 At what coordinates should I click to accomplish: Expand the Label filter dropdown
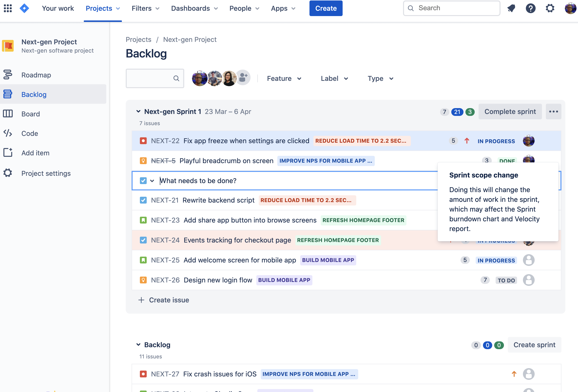click(x=334, y=79)
